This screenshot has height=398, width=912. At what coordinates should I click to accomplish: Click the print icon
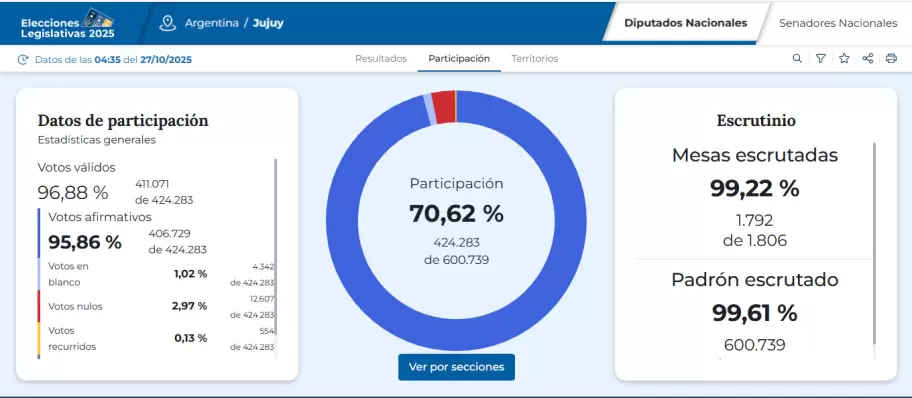(x=891, y=58)
